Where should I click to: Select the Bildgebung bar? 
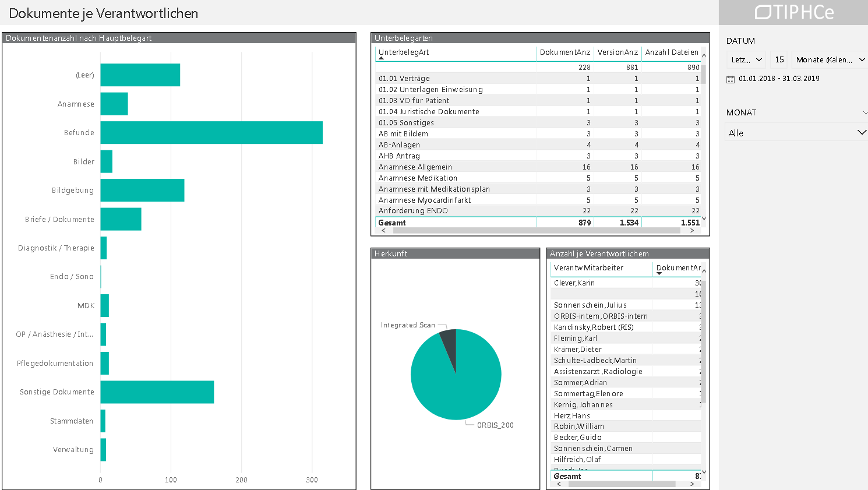pyautogui.click(x=142, y=191)
